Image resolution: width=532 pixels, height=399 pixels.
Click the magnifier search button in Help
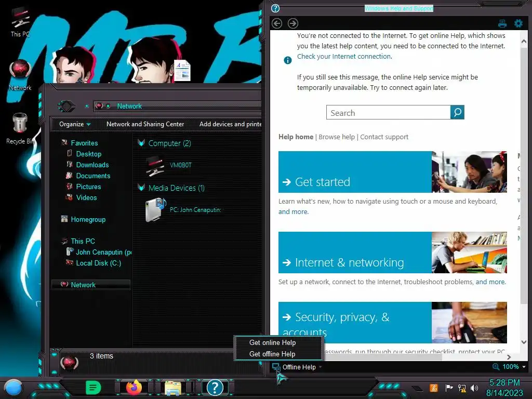pos(457,112)
